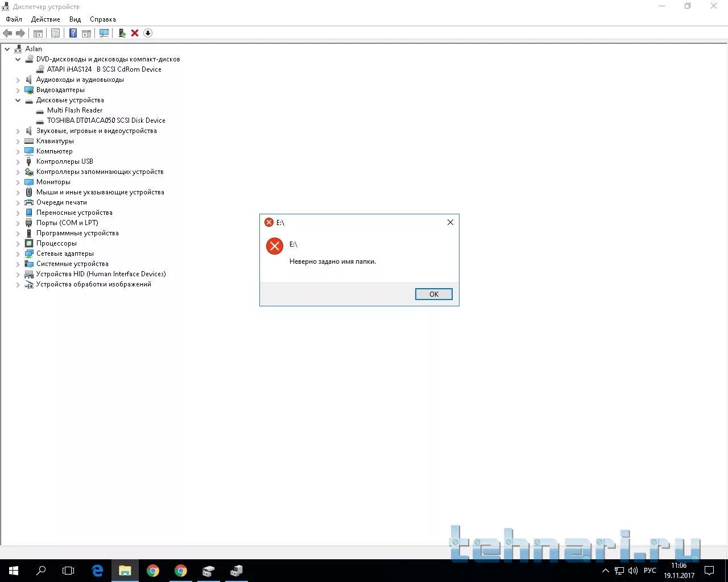Open the Файл menu

pos(14,19)
